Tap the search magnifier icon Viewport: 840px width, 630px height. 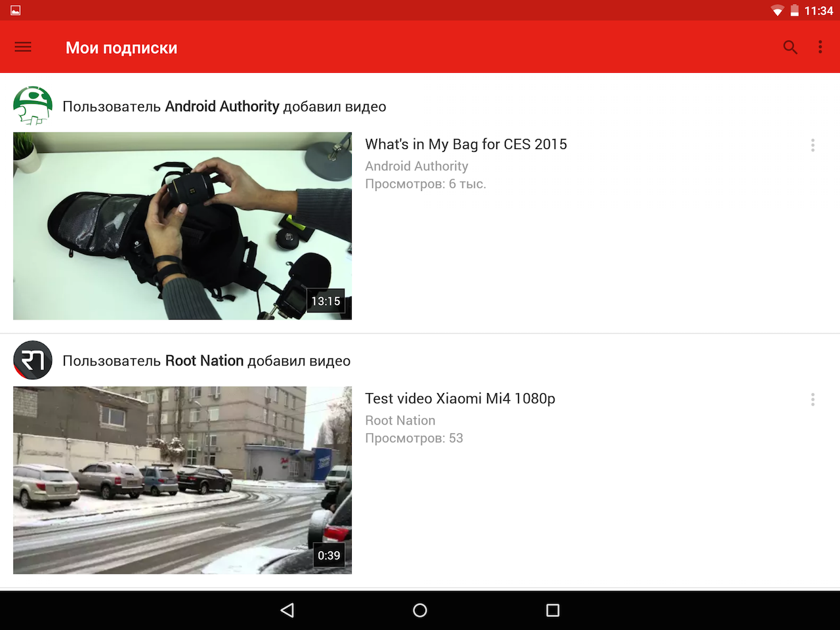(790, 47)
